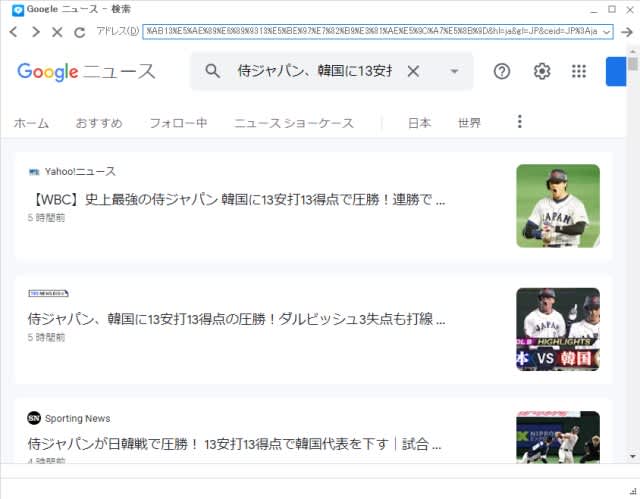Open the ニュース ショーケース tab

click(294, 123)
